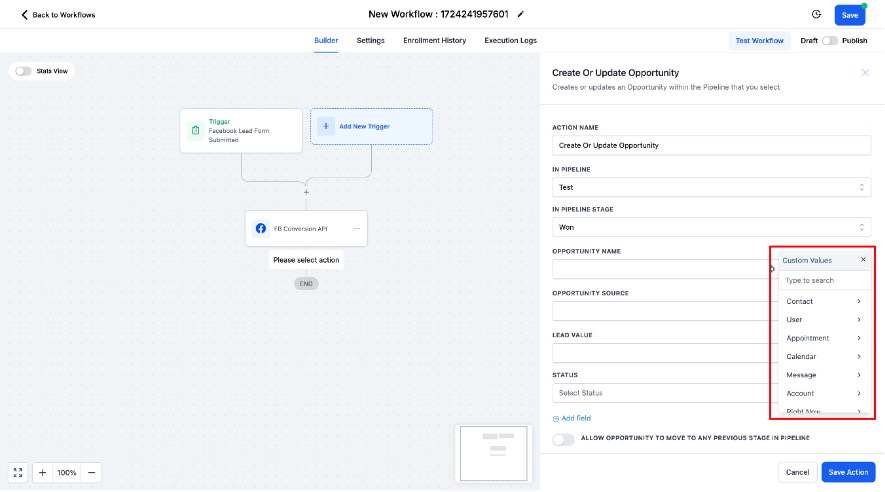Click the Save Action button

848,472
